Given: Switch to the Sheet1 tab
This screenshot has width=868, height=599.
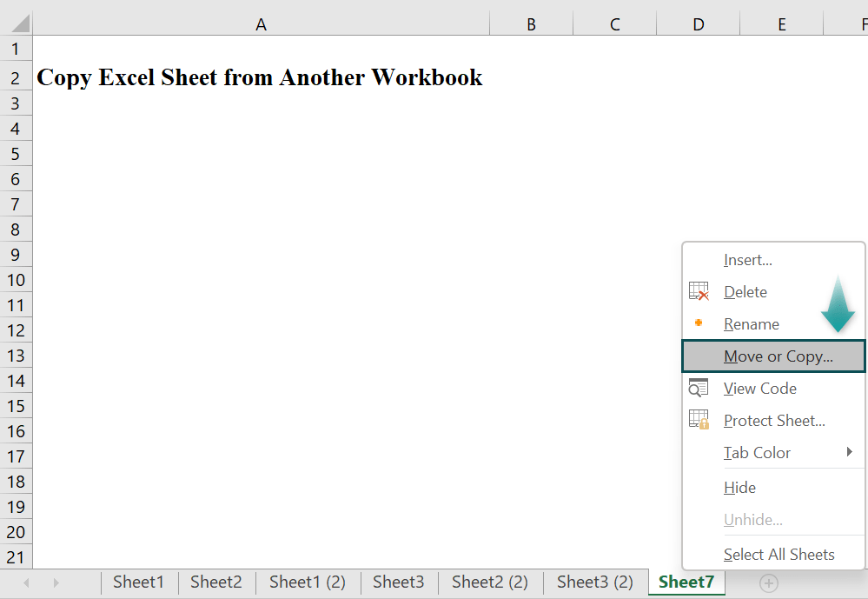Looking at the screenshot, I should [138, 582].
